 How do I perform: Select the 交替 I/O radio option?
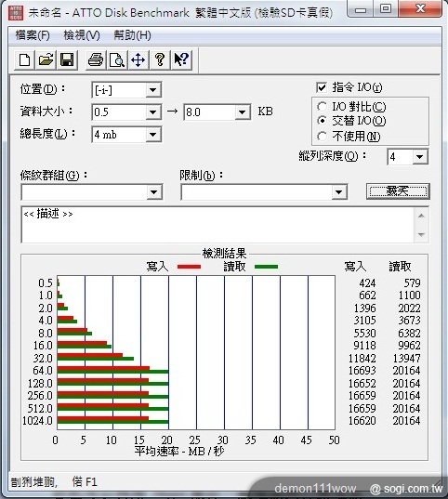coord(322,121)
